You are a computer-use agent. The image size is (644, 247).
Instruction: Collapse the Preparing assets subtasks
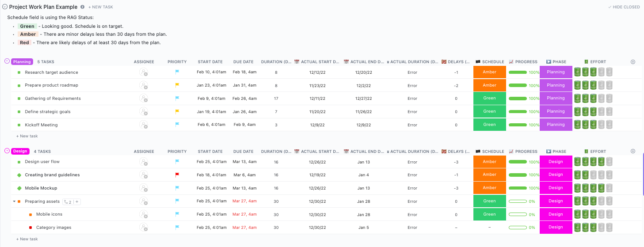[13, 201]
